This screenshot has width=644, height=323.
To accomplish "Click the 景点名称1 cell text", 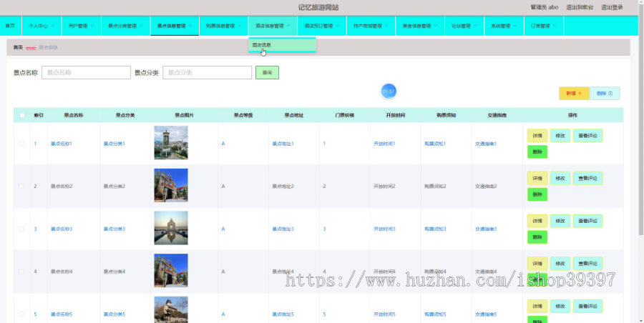I will pos(62,144).
